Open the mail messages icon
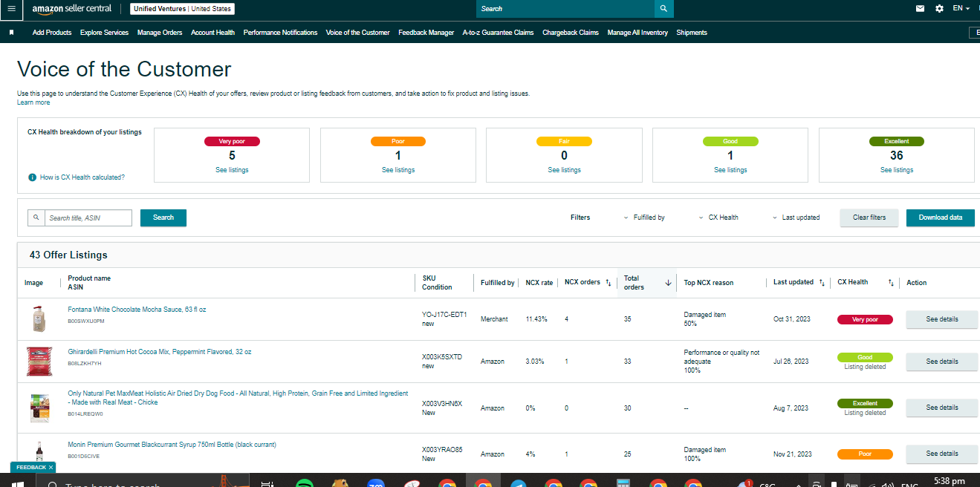980x487 pixels. pos(921,9)
